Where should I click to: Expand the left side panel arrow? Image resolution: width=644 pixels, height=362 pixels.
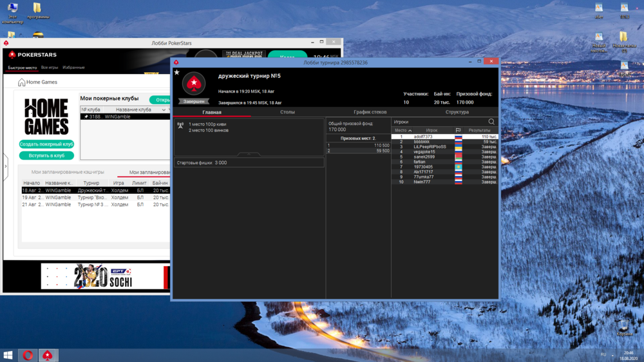[6, 166]
